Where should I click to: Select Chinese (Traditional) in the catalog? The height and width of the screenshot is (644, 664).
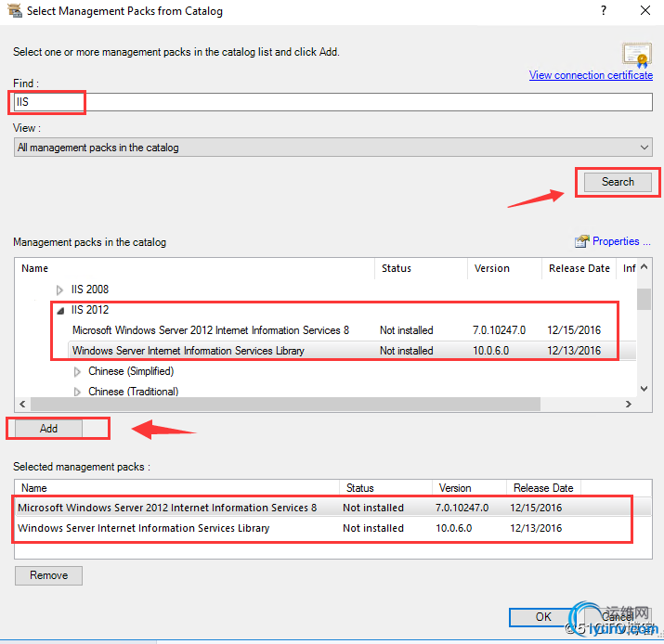pos(134,392)
